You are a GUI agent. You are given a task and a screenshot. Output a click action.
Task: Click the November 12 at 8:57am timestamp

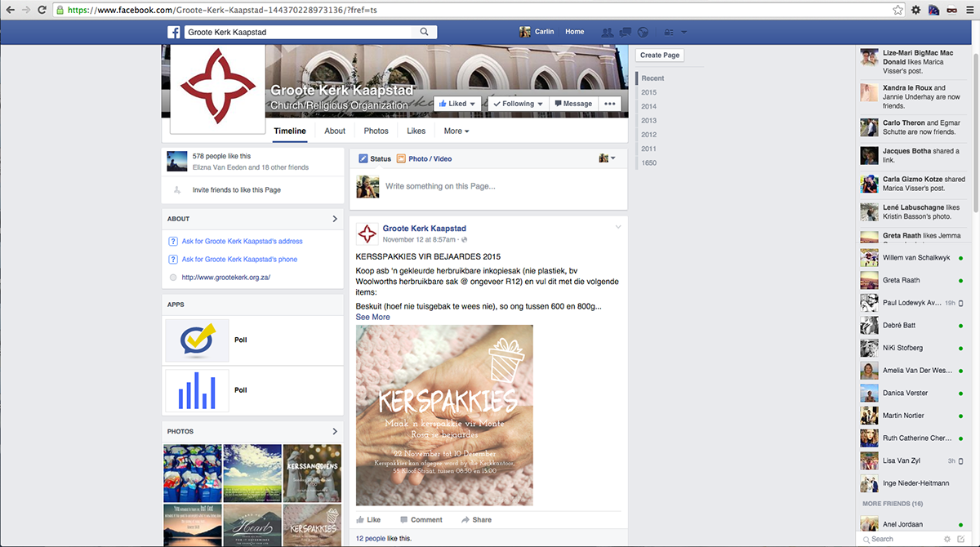coord(419,239)
